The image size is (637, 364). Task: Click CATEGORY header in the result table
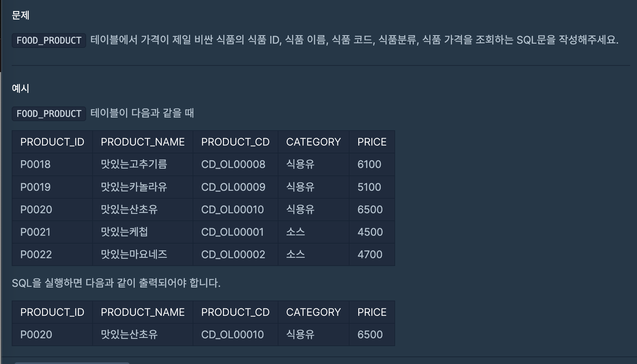click(x=313, y=312)
